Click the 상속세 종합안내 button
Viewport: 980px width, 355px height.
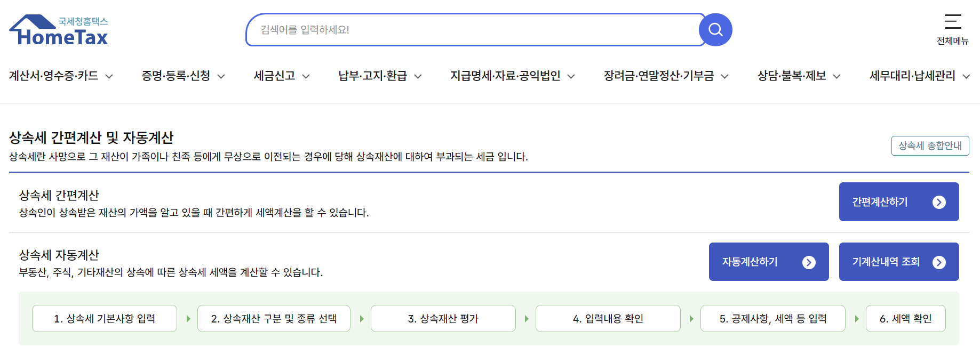[930, 146]
